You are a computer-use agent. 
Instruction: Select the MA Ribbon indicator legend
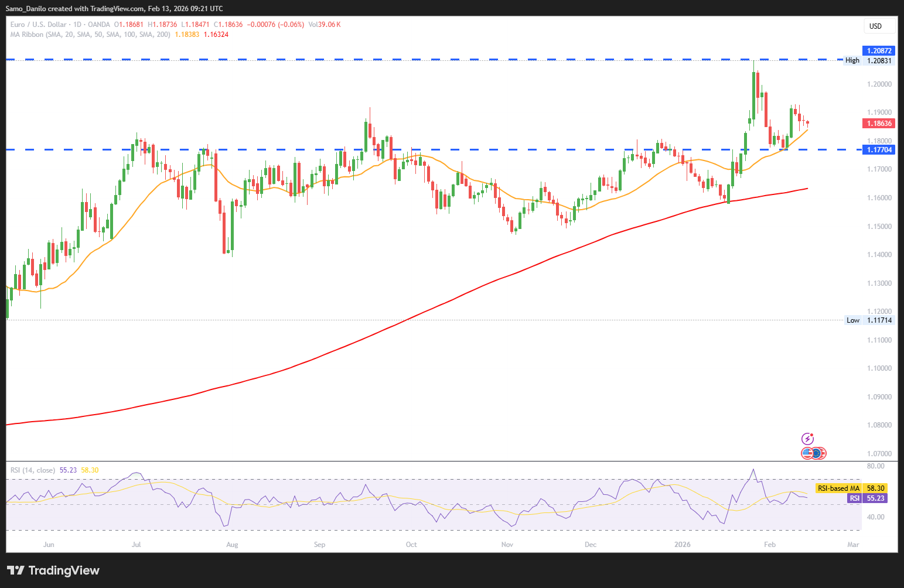click(90, 35)
